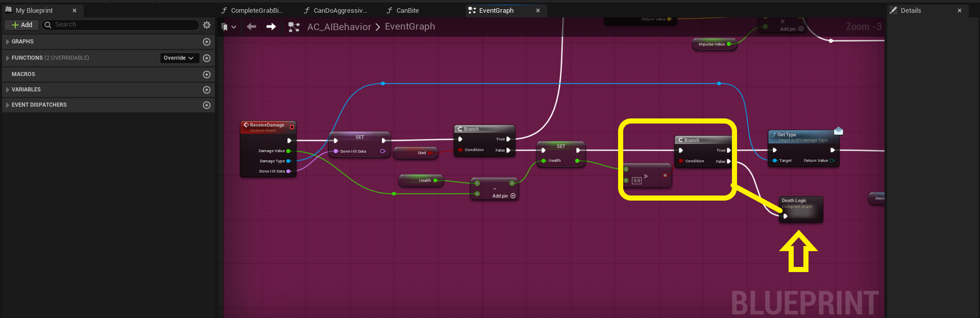Image resolution: width=980 pixels, height=318 pixels.
Task: Click the Damage Value output pin
Action: pyautogui.click(x=288, y=151)
